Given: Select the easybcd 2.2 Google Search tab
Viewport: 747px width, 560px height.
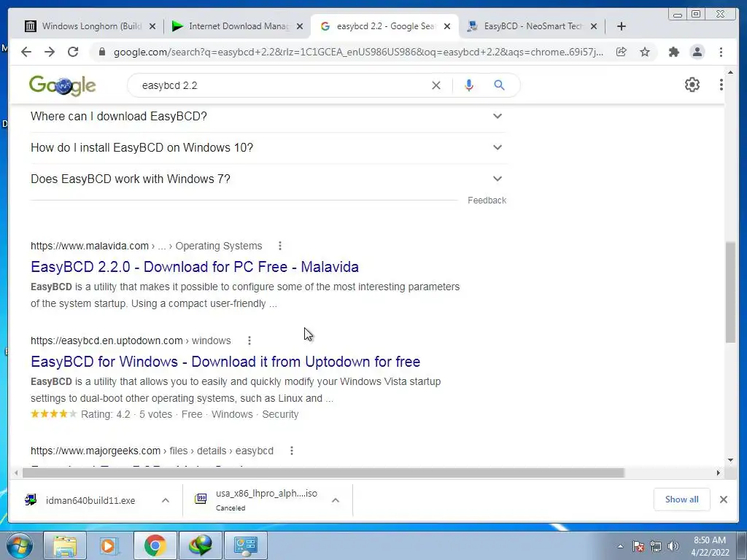Looking at the screenshot, I should (384, 26).
